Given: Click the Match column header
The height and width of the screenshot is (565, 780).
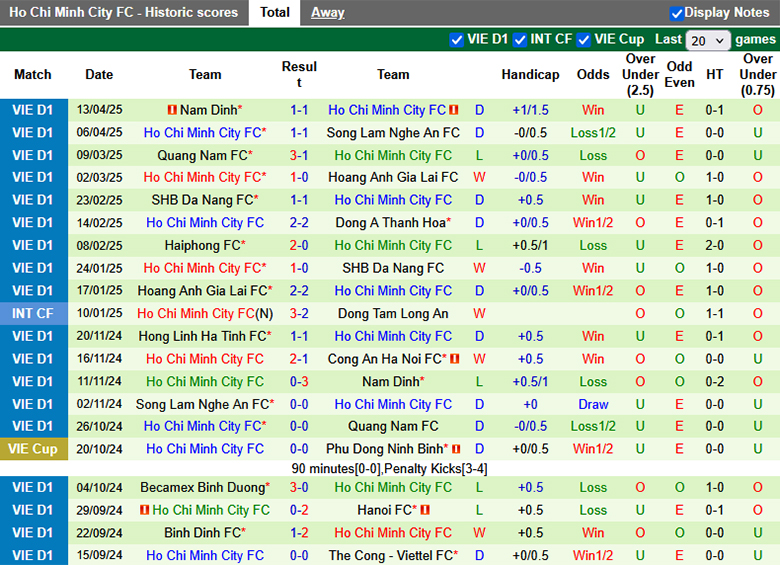Looking at the screenshot, I should tap(33, 75).
